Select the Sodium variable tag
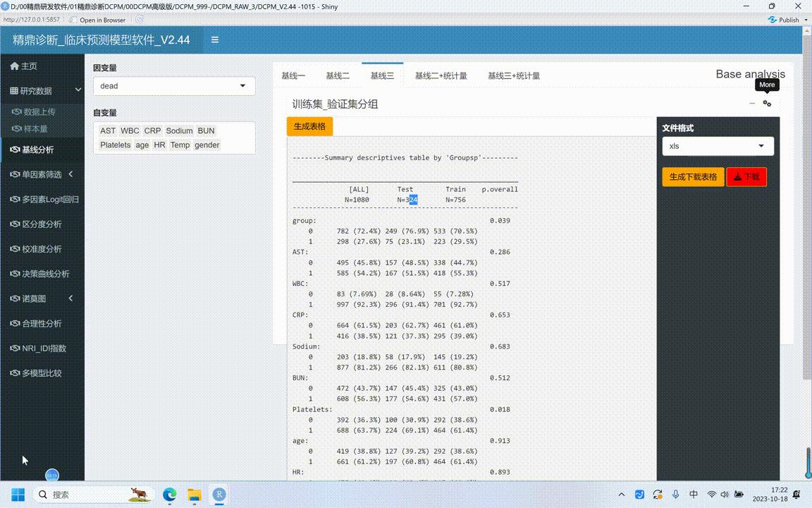Viewport: 812px width, 508px height. click(x=179, y=131)
